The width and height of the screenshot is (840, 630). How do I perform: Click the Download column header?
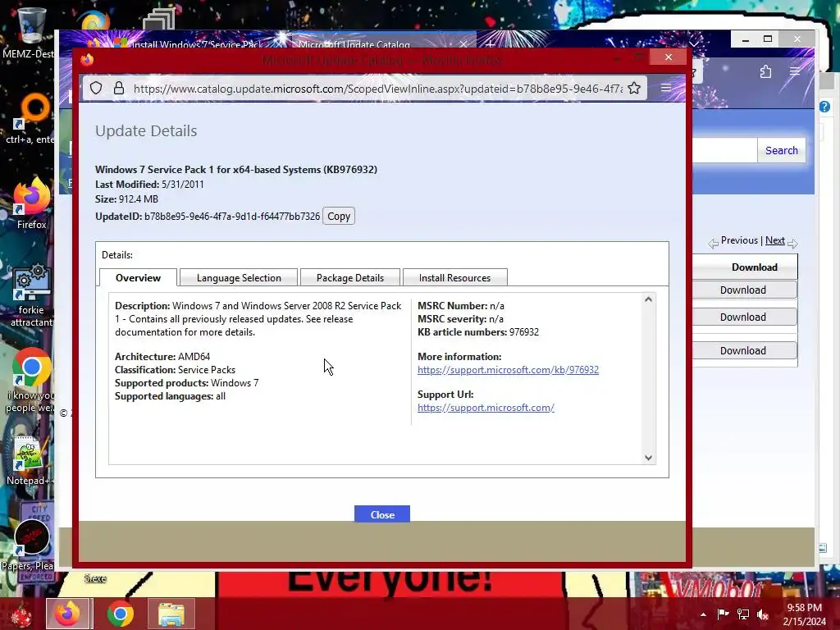click(x=755, y=267)
